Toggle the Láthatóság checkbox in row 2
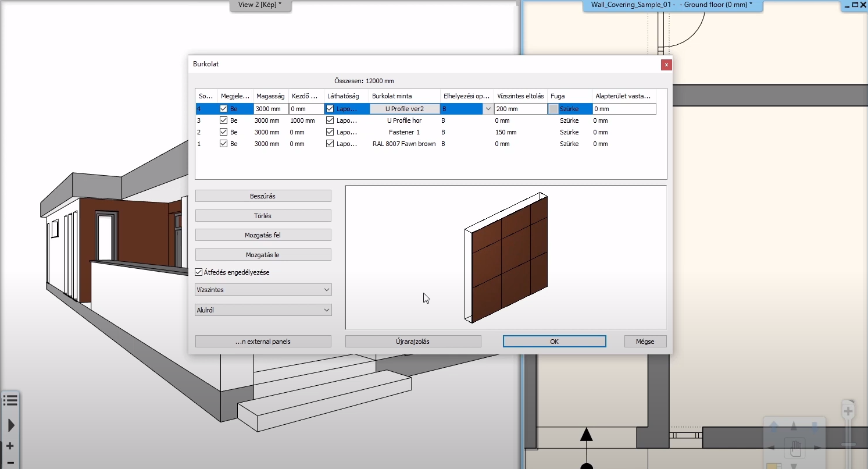This screenshot has width=868, height=469. pyautogui.click(x=330, y=132)
